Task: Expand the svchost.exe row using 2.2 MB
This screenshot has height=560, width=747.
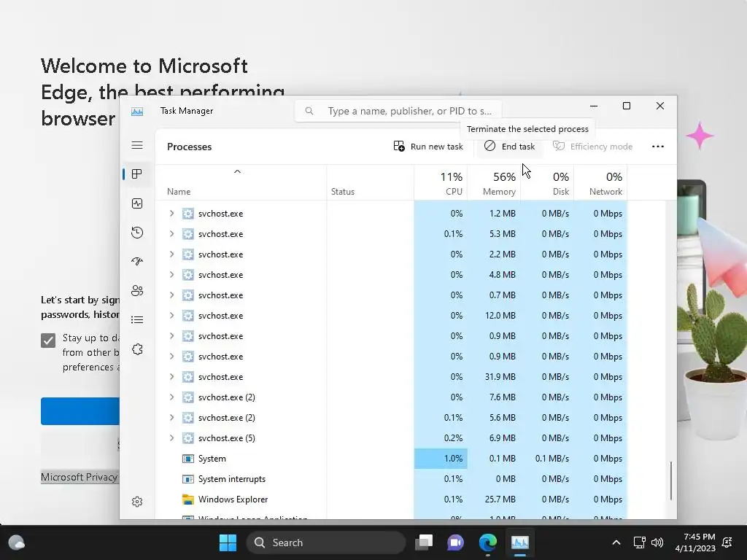Action: [x=171, y=254]
